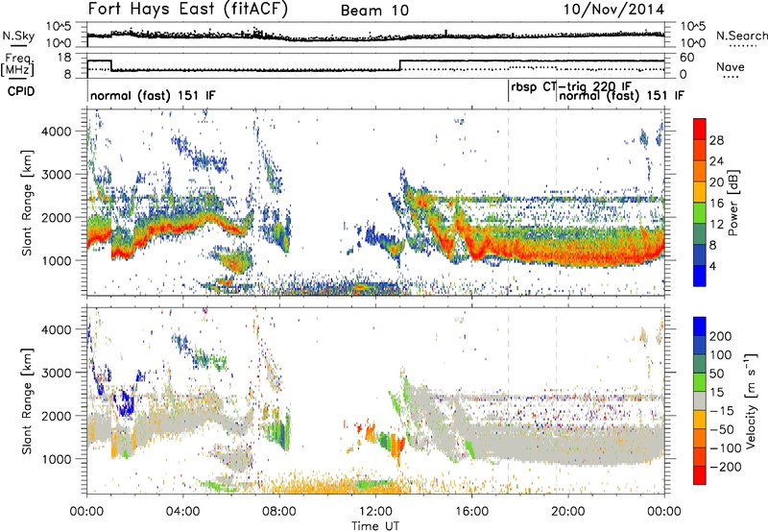Click the 'Velocity [m s-1]' colorbar title
768x532 pixels.
[x=752, y=400]
